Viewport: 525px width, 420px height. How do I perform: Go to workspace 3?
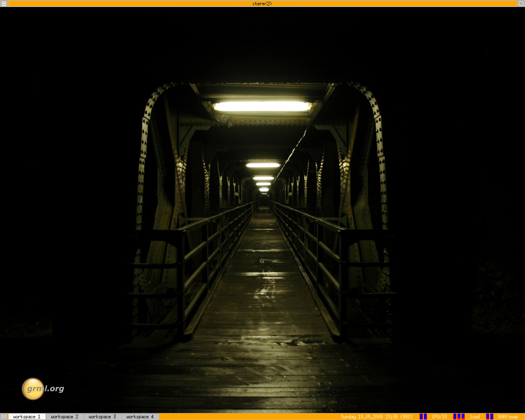[x=103, y=417]
